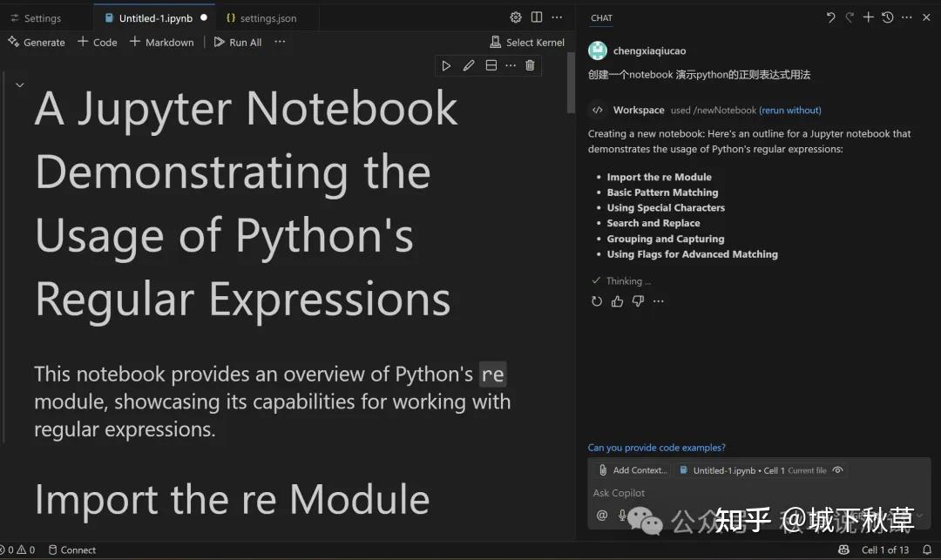Attach context with the paperclip icon
The height and width of the screenshot is (560, 941).
602,469
